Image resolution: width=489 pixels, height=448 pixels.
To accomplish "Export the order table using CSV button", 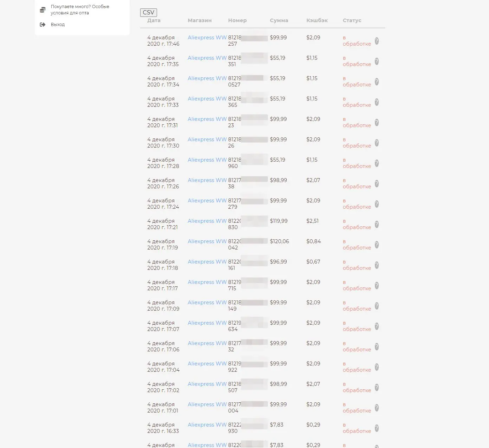I will tap(149, 13).
